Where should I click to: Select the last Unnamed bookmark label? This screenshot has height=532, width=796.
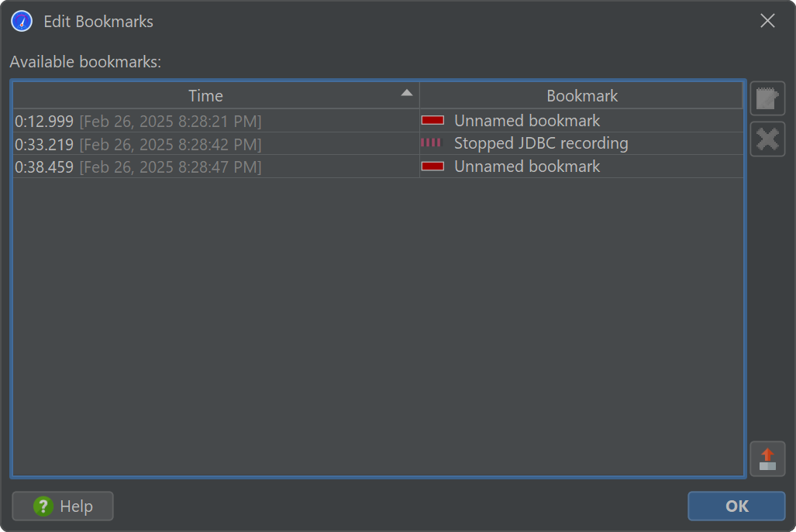point(527,166)
